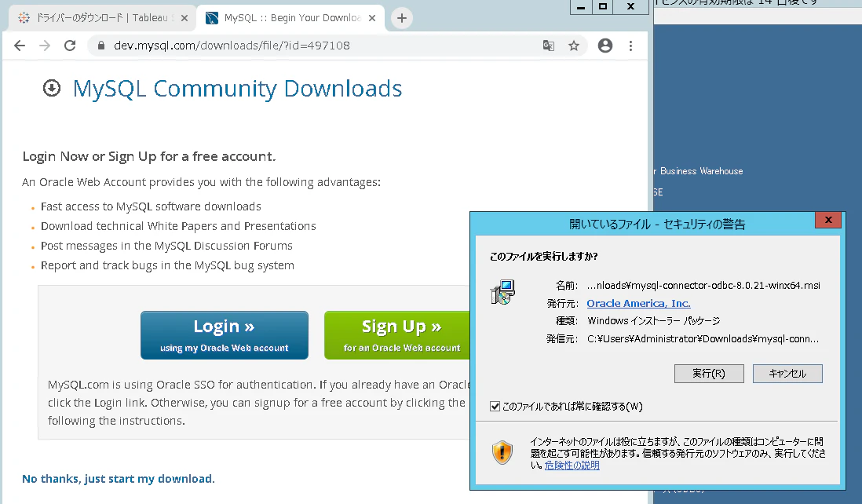Image resolution: width=862 pixels, height=504 pixels.
Task: Bookmark this page with the star icon
Action: click(x=574, y=46)
